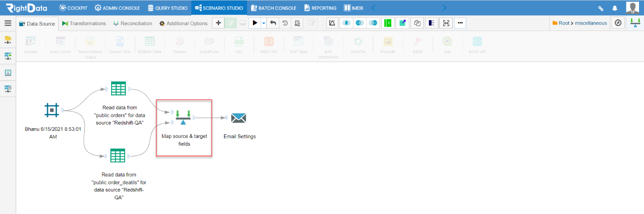The width and height of the screenshot is (644, 214).
Task: Click the monitor icon in left sidebar
Action: point(8,72)
